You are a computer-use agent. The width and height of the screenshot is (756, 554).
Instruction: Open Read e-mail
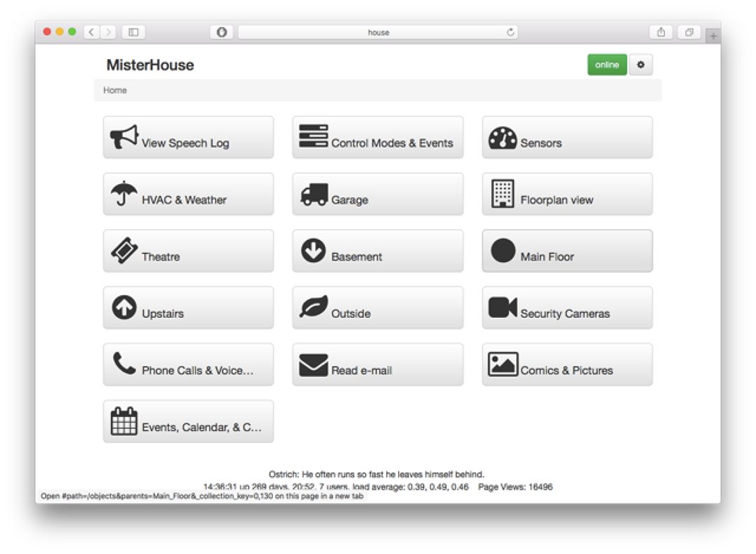coord(378,364)
